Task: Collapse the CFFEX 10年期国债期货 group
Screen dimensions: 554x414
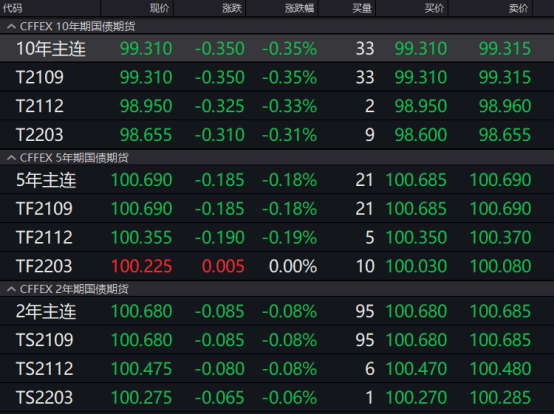Action: [11, 26]
